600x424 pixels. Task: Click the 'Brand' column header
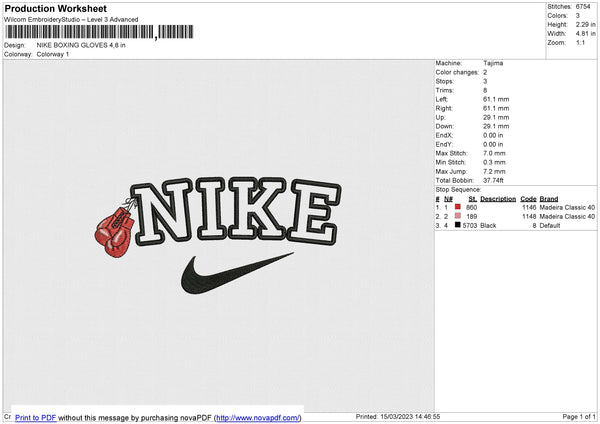click(x=549, y=199)
